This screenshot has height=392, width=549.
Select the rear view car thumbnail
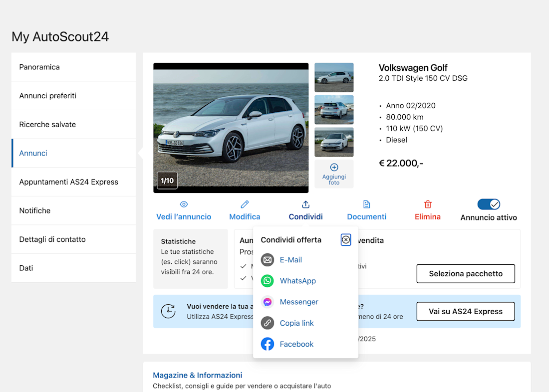click(x=334, y=110)
